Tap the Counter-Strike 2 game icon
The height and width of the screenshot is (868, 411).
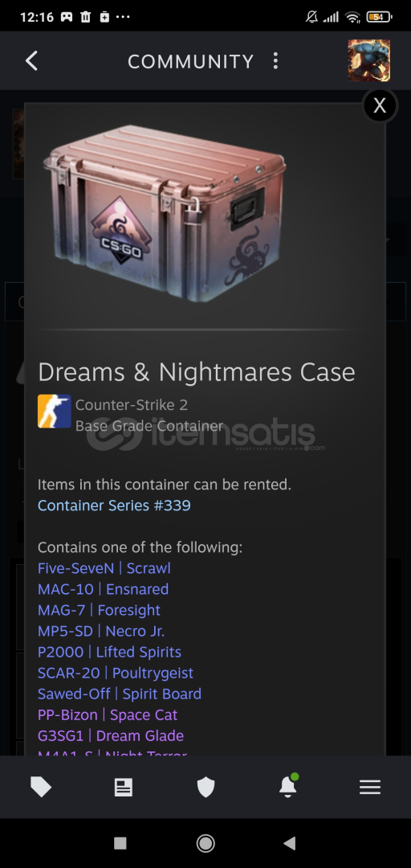click(55, 411)
